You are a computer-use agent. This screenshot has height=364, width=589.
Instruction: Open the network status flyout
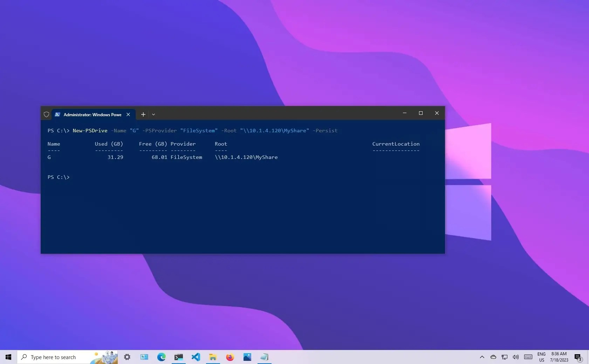pyautogui.click(x=505, y=357)
